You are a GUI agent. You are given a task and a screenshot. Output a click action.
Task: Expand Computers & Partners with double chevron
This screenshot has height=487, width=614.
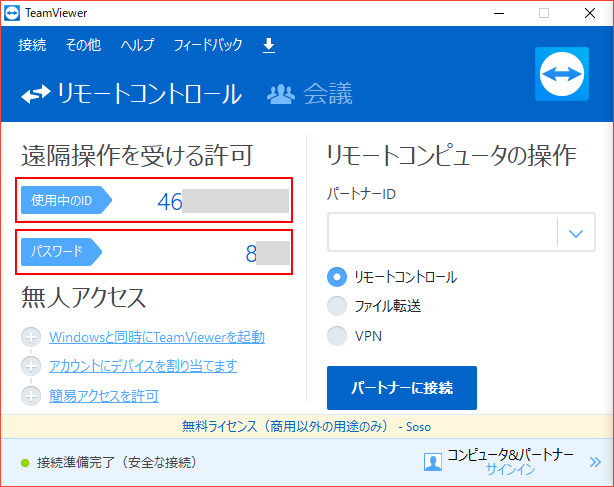point(595,462)
